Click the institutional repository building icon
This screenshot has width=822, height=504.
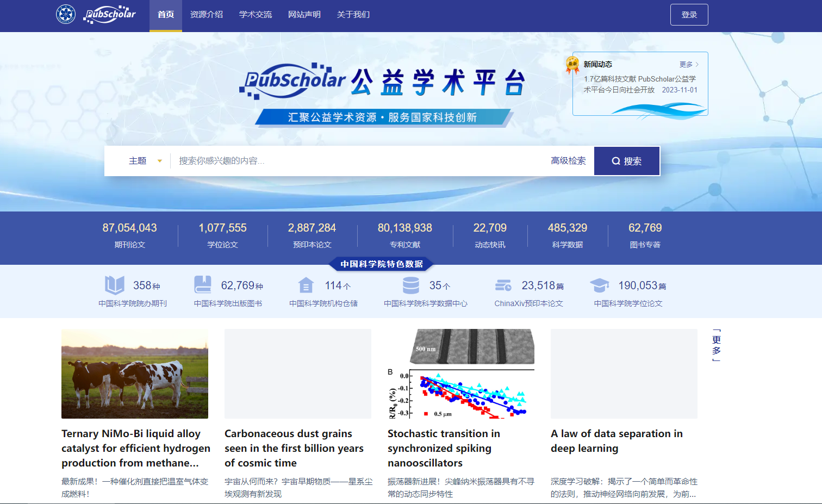tap(306, 285)
